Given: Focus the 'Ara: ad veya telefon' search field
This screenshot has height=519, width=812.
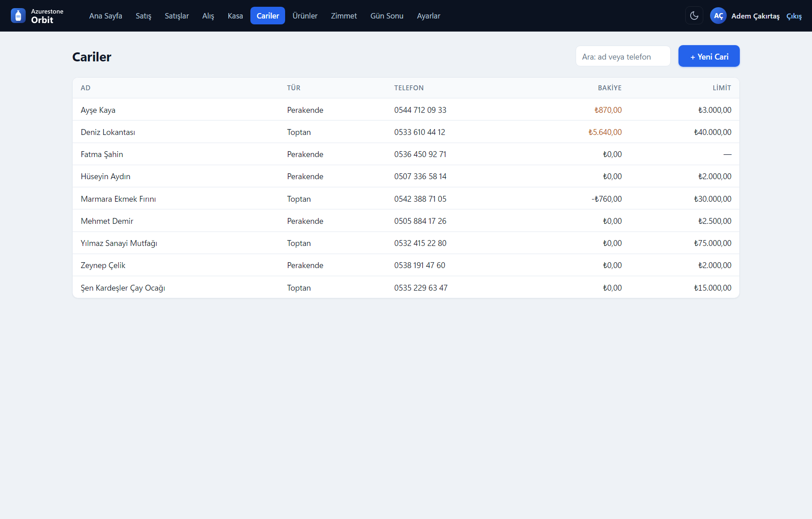Looking at the screenshot, I should (x=623, y=56).
